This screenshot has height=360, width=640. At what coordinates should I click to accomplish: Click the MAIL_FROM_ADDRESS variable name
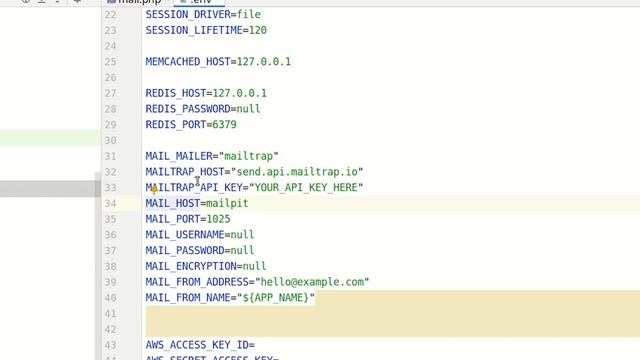click(197, 282)
